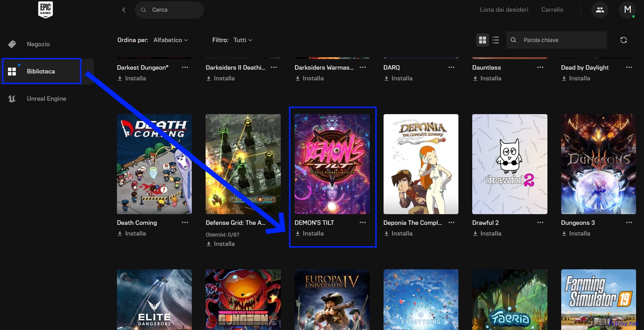Click Obiettivi: 0/87 achievements text

coord(222,235)
